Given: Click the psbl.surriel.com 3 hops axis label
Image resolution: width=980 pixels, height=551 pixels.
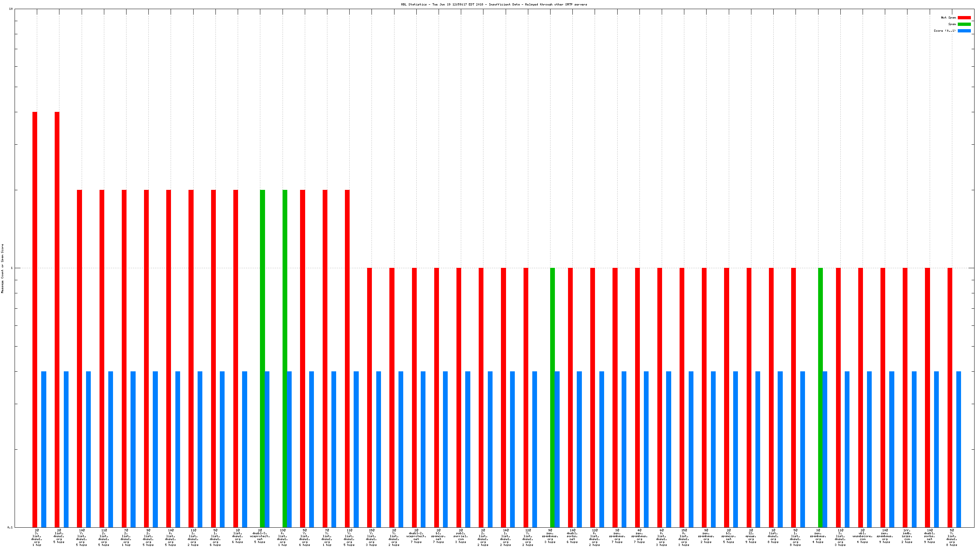Looking at the screenshot, I should click(461, 536).
